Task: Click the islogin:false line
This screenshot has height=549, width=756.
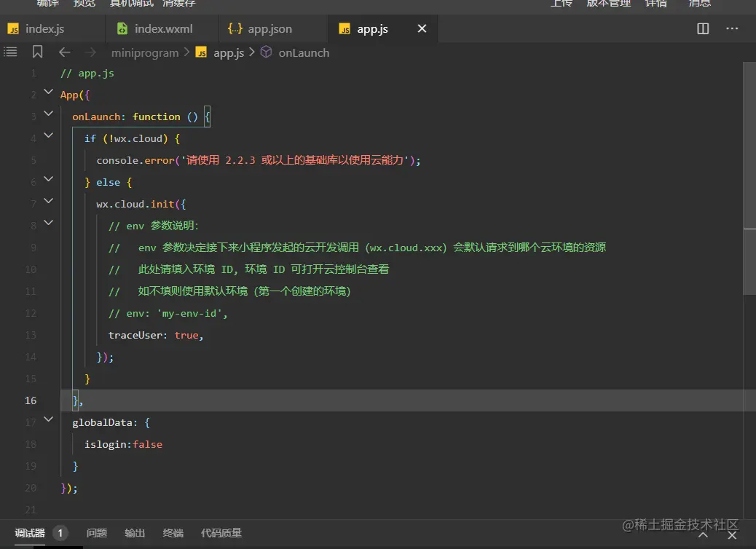Action: point(123,444)
